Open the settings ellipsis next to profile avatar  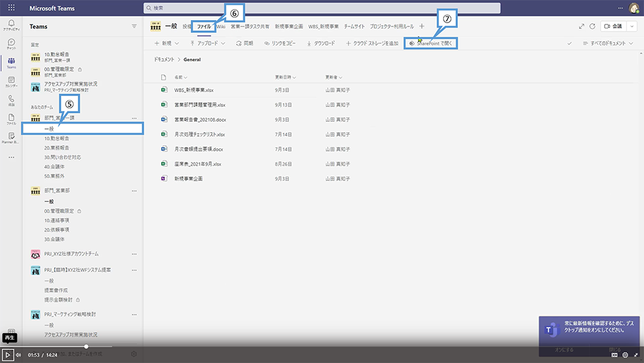(x=620, y=8)
